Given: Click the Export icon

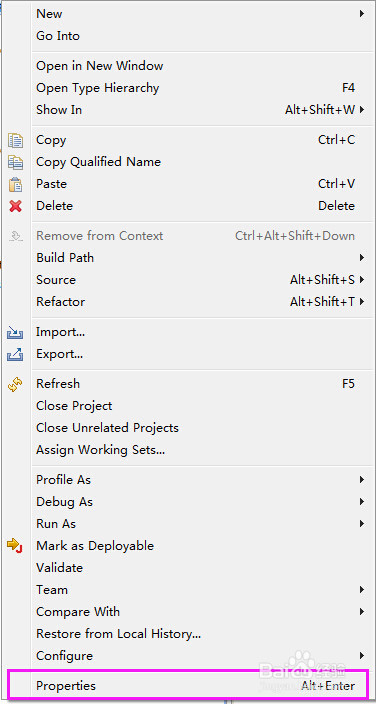Looking at the screenshot, I should pyautogui.click(x=15, y=355).
